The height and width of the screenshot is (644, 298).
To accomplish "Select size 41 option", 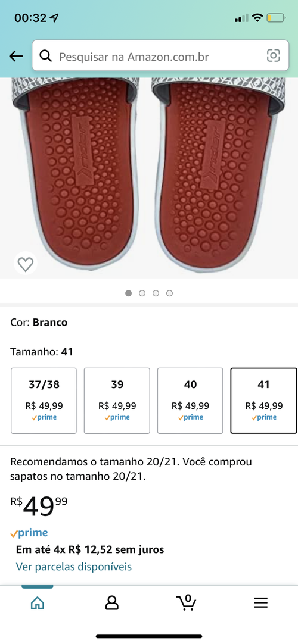I will (x=263, y=401).
